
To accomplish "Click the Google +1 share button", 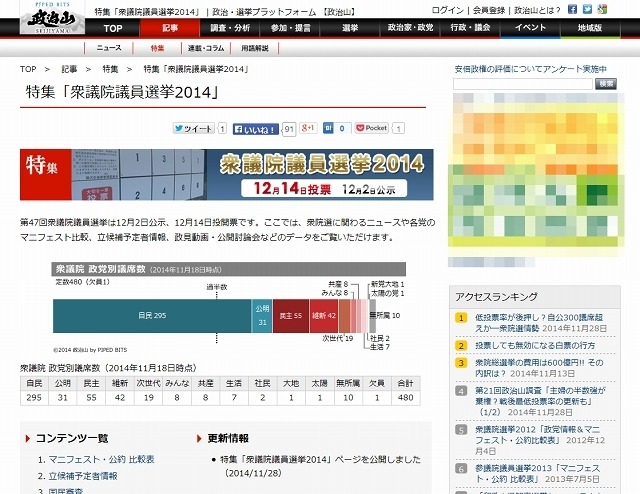I will tap(309, 129).
